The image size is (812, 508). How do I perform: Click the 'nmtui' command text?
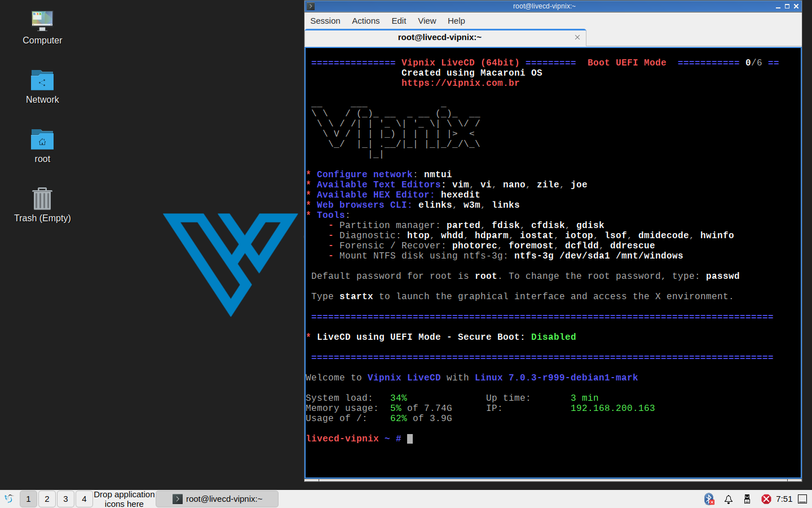[438, 174]
